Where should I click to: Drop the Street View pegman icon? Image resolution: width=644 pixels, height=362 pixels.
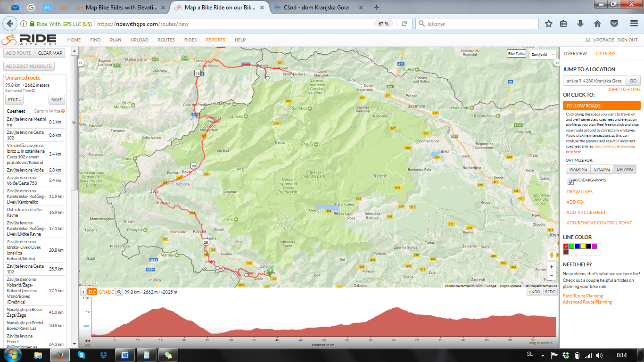click(x=551, y=255)
